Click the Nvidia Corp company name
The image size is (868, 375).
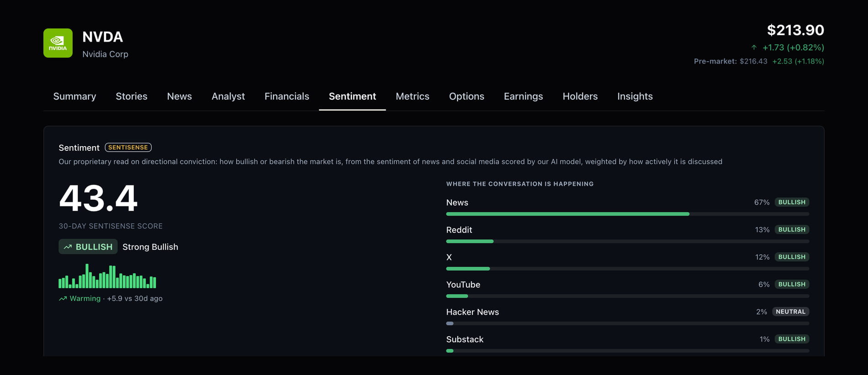(105, 54)
